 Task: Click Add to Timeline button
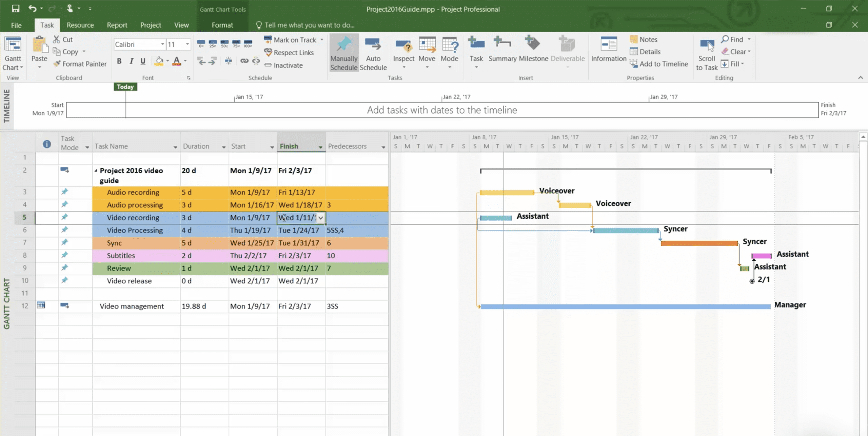(x=659, y=64)
